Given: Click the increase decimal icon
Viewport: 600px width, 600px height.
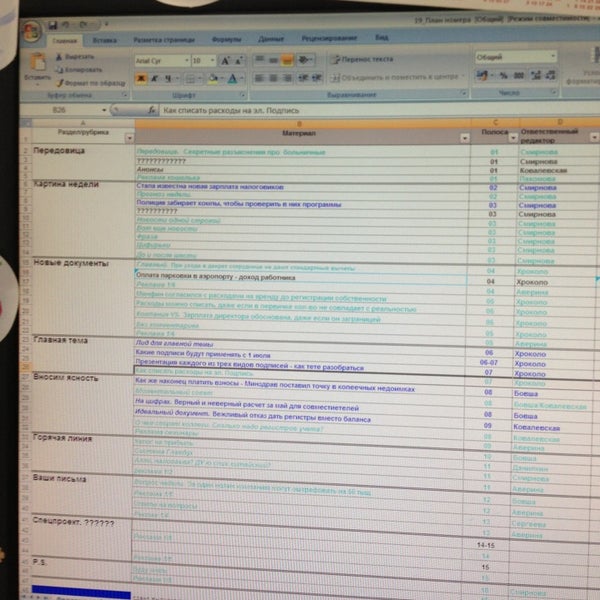Looking at the screenshot, I should click(x=536, y=75).
